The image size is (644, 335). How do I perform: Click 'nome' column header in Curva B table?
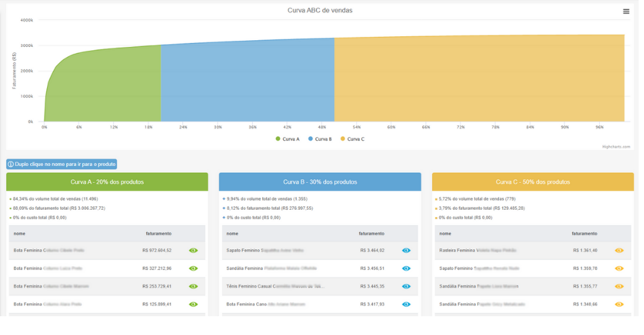[232, 233]
